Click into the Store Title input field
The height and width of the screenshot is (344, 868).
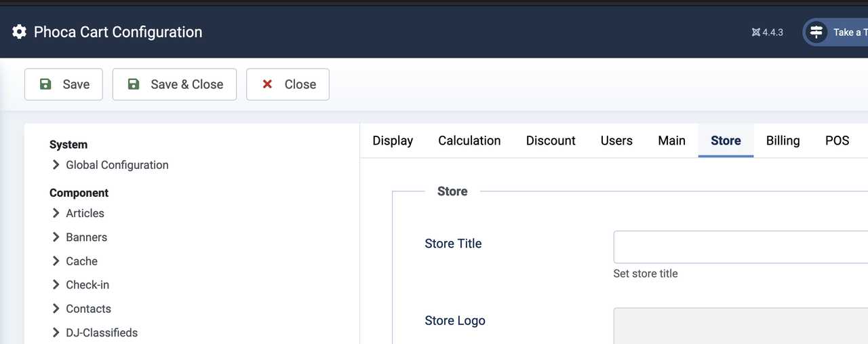[x=741, y=247]
